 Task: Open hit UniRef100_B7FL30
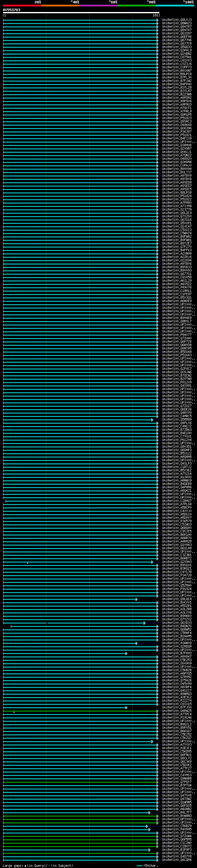pyautogui.click(x=177, y=78)
